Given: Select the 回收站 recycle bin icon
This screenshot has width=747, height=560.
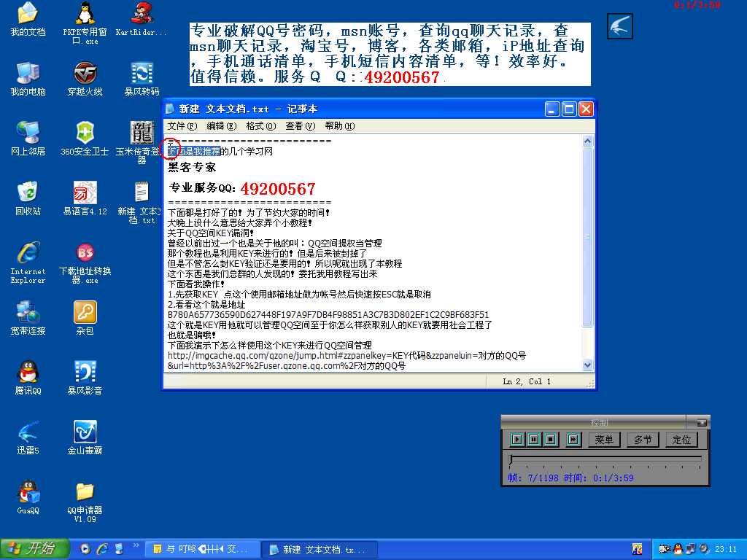Looking at the screenshot, I should coord(28,198).
